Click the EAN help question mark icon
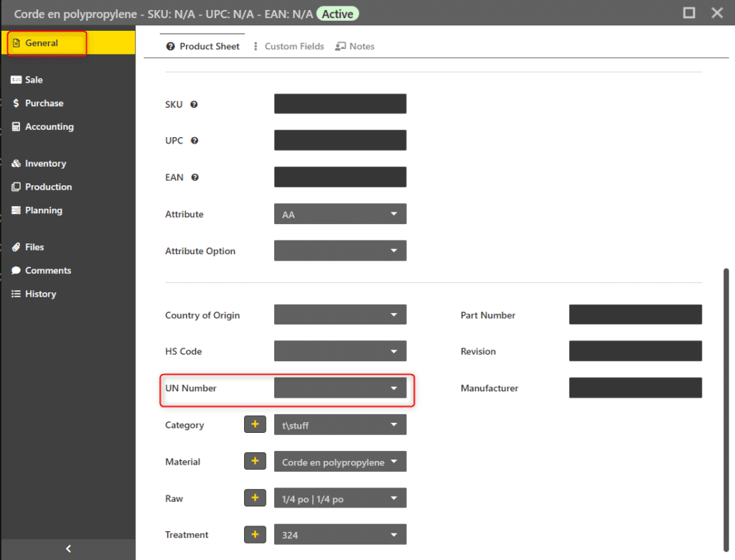Viewport: 735px width, 560px height. tap(195, 177)
